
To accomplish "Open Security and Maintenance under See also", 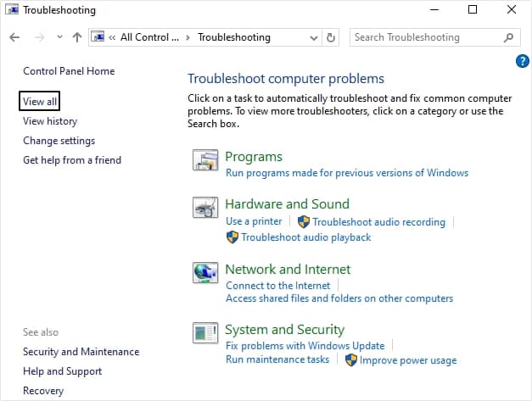I will 81,352.
